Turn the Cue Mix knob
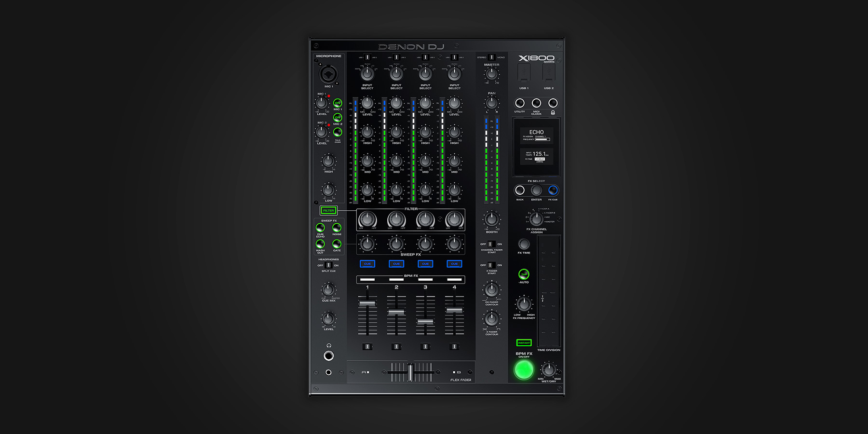The height and width of the screenshot is (434, 868). tap(328, 289)
